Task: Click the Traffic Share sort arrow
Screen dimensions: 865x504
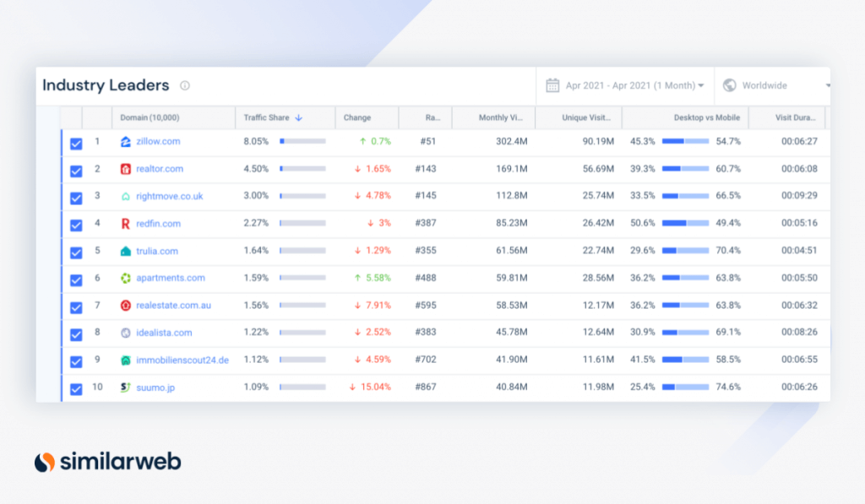Action: tap(298, 117)
